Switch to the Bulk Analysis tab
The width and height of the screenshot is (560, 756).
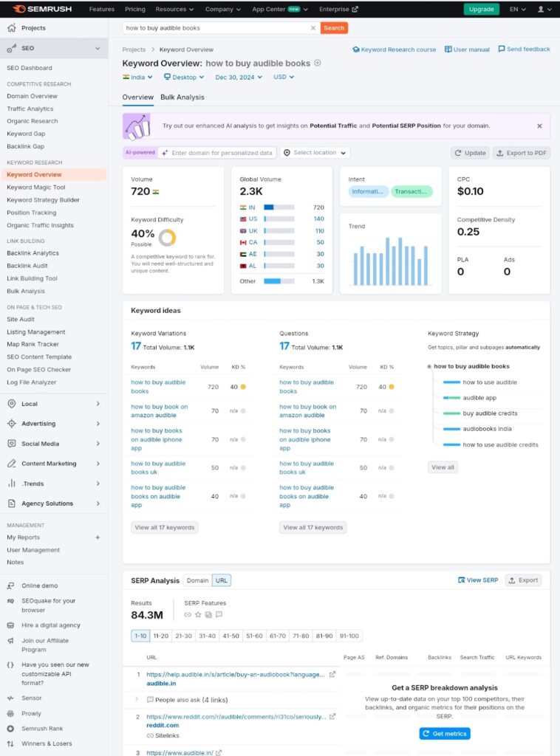tap(182, 97)
